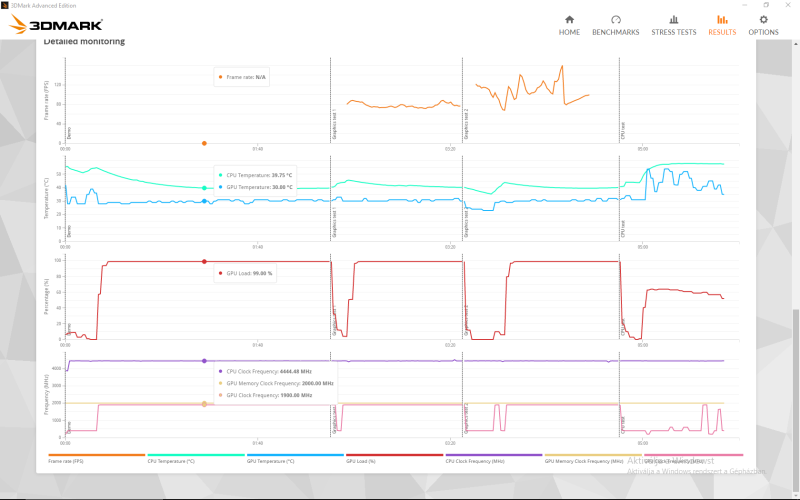
Task: Restore down the 3DMark window
Action: click(766, 5)
